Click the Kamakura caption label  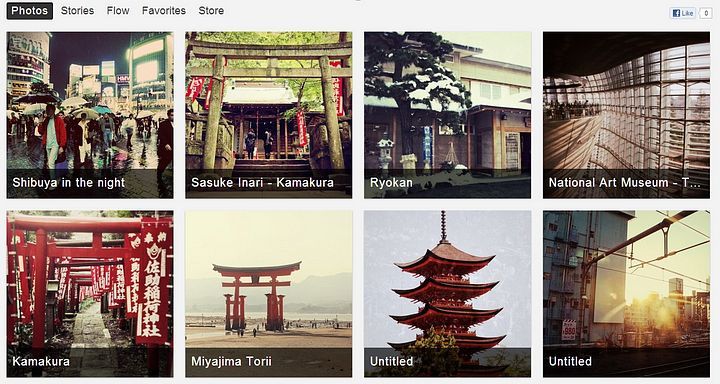coord(41,361)
